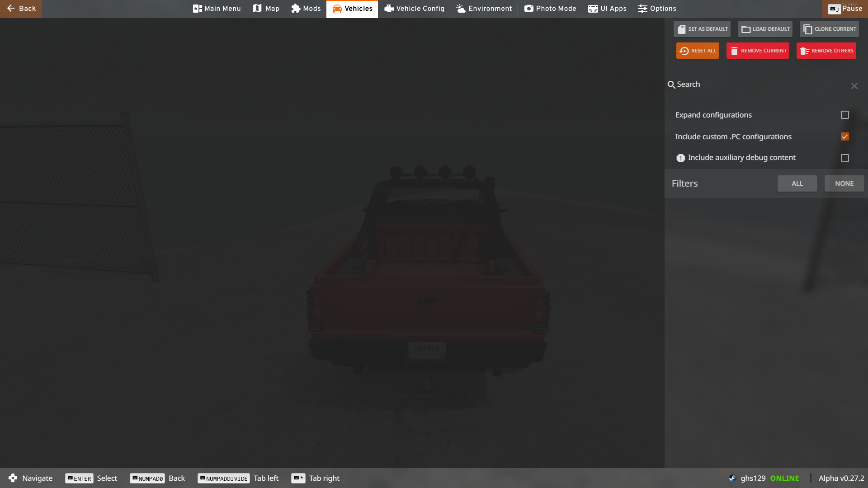
Task: Uncheck Include custom .PC configurations
Action: [x=844, y=136]
